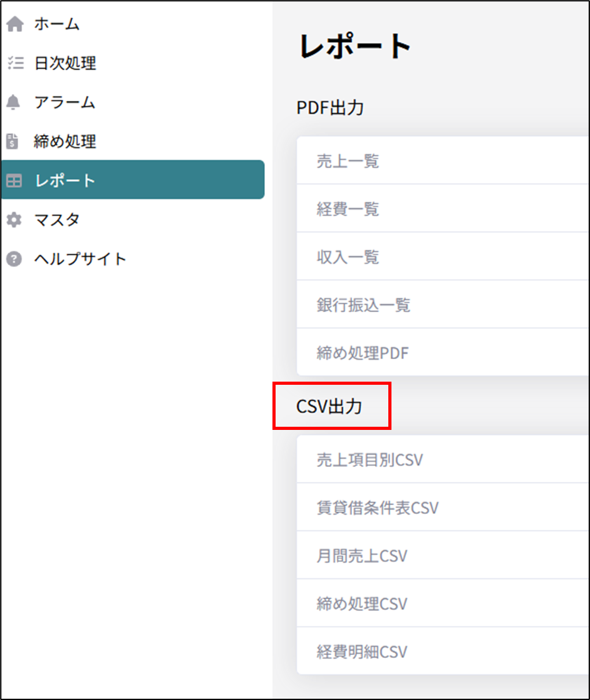The height and width of the screenshot is (700, 590).
Task: Open 月間売上CSV export
Action: point(362,556)
